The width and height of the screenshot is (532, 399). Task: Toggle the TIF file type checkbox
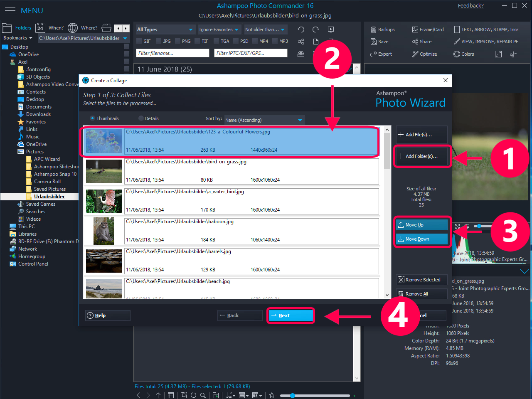197,41
